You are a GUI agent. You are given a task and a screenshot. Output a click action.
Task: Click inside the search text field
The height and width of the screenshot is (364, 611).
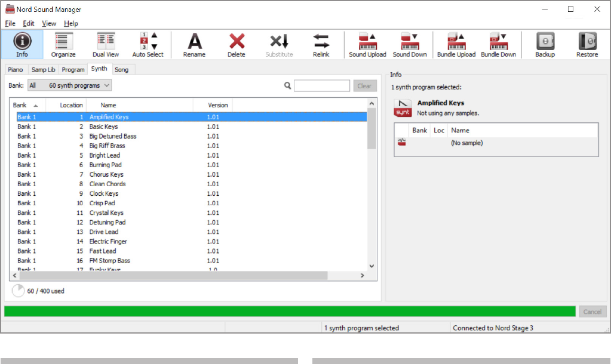click(322, 86)
